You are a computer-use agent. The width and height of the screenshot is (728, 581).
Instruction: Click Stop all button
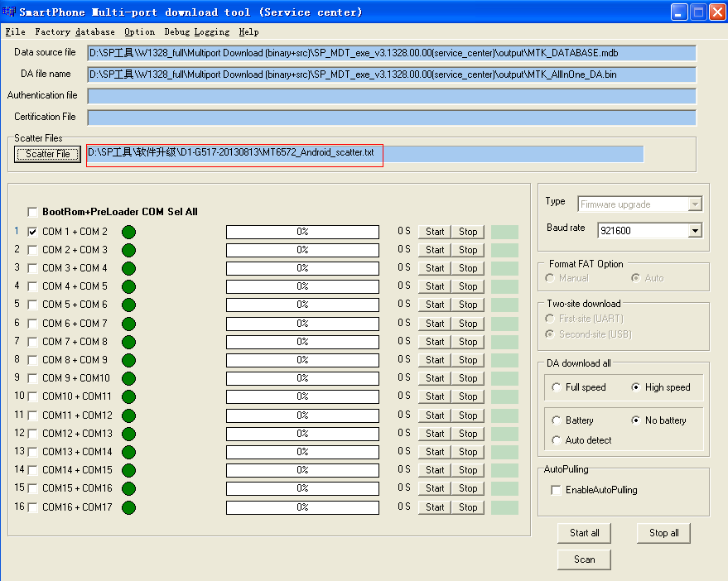tap(663, 533)
